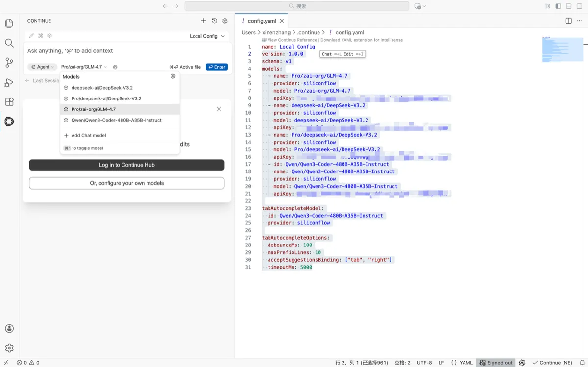Image resolution: width=588 pixels, height=367 pixels.
Task: Open editor more actions ellipsis
Action: point(580,21)
